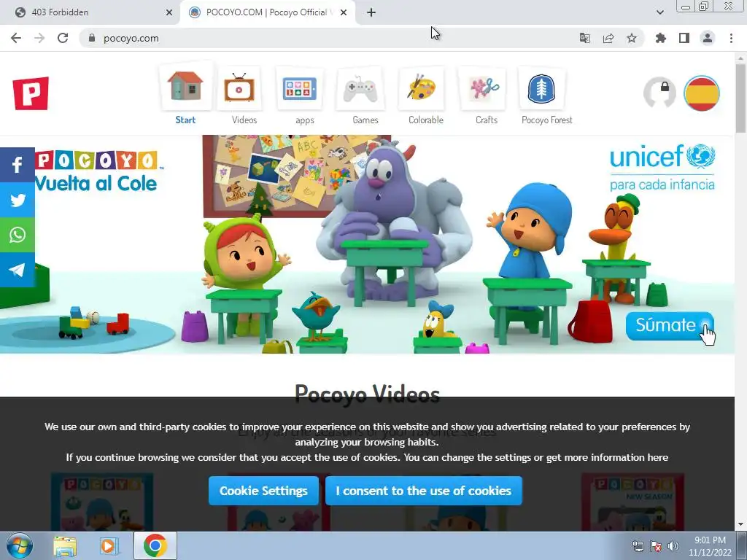
Task: Click the Videos menu label
Action: pyautogui.click(x=244, y=120)
